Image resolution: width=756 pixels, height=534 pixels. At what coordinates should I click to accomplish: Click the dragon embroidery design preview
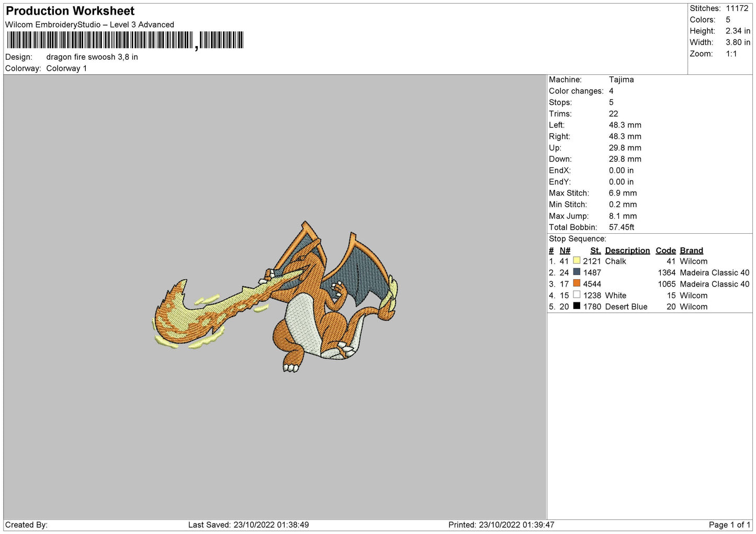(275, 297)
